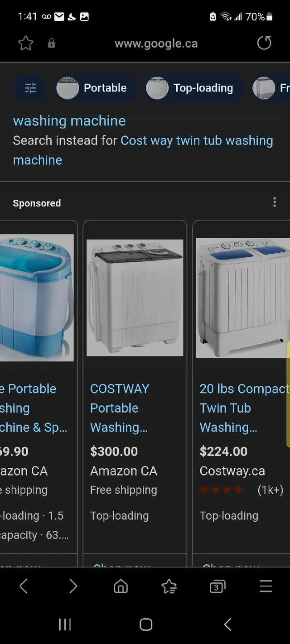Tap the padlock site security icon
The height and width of the screenshot is (644, 290).
pos(52,43)
